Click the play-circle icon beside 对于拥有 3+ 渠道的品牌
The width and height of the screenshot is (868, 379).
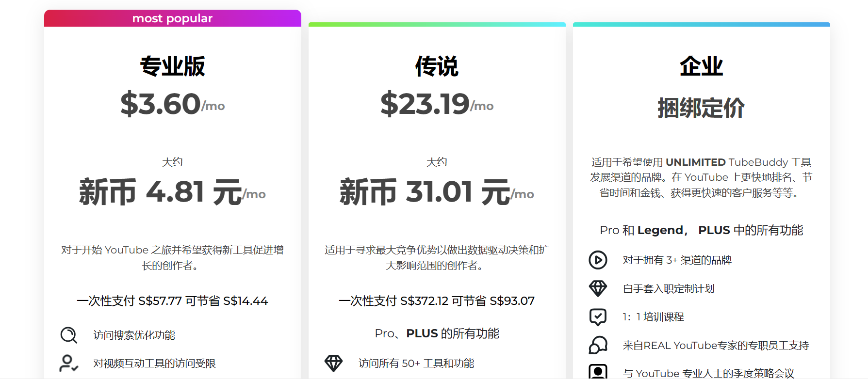point(598,260)
